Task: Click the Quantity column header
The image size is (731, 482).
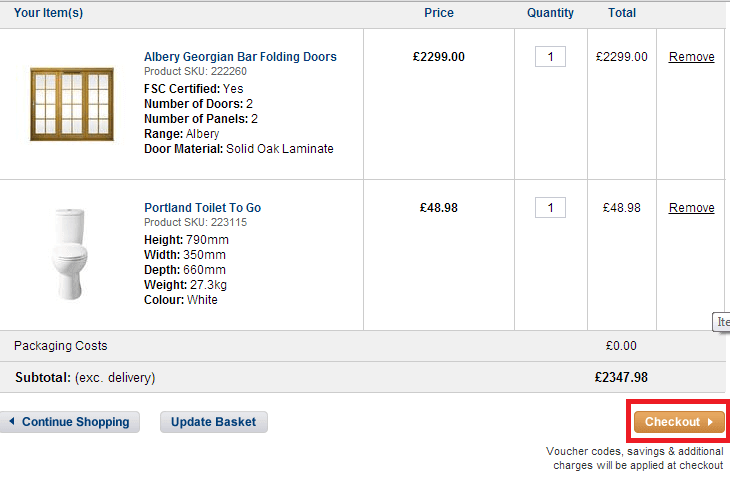Action: coord(550,13)
